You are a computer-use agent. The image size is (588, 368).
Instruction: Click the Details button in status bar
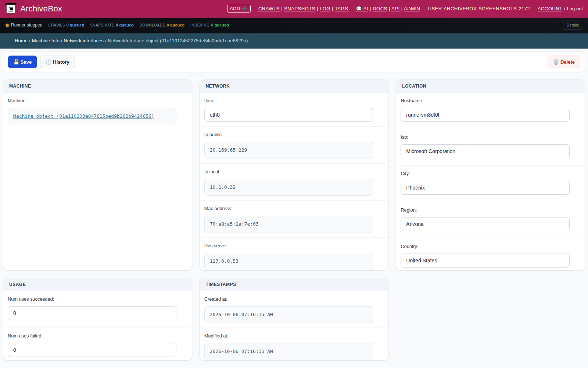pos(572,25)
